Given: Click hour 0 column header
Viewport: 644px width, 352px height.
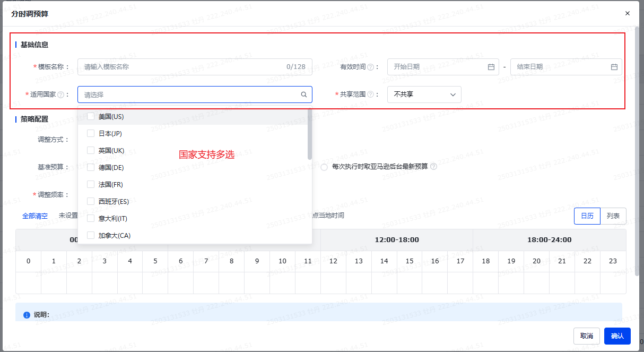Looking at the screenshot, I should pos(29,261).
